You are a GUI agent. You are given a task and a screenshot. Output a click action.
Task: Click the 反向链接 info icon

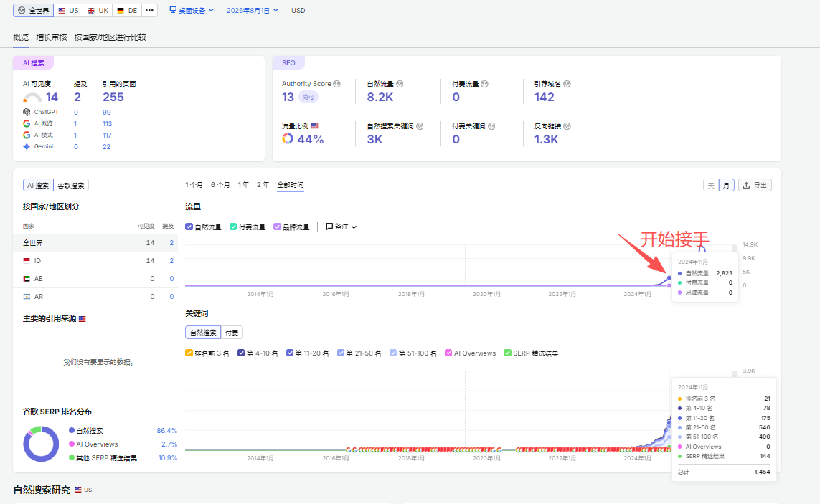567,126
